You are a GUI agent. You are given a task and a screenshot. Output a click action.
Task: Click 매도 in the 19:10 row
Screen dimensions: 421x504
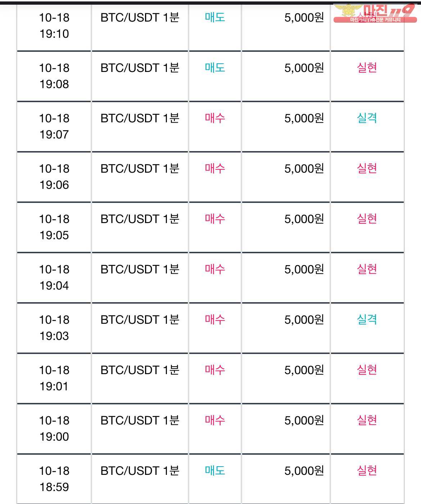pyautogui.click(x=215, y=17)
